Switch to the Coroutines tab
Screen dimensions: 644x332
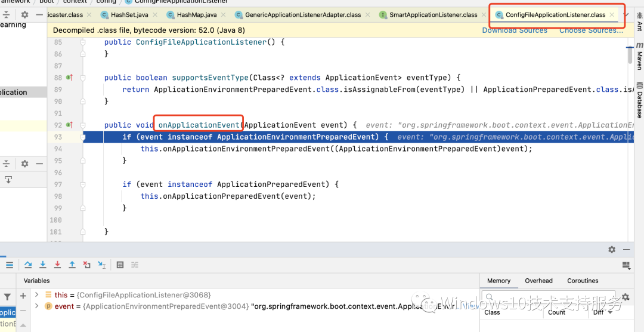tap(583, 281)
